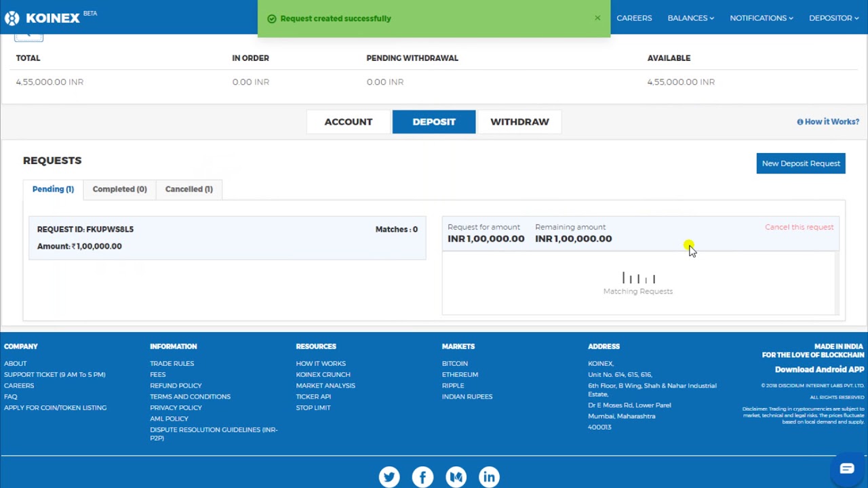The width and height of the screenshot is (868, 488).
Task: Cancel this request link
Action: click(800, 227)
